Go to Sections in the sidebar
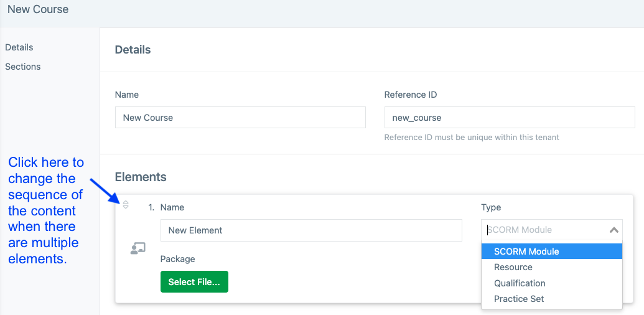The width and height of the screenshot is (644, 315). pos(23,67)
